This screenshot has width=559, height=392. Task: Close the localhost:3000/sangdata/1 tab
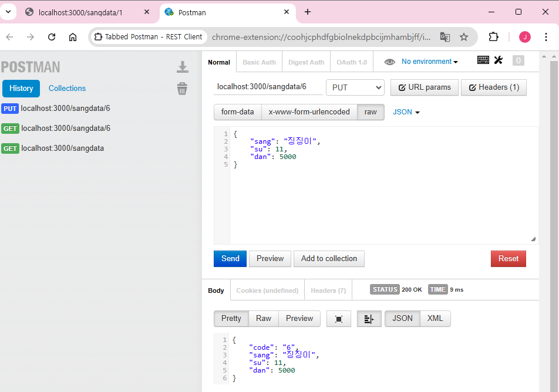pyautogui.click(x=147, y=12)
